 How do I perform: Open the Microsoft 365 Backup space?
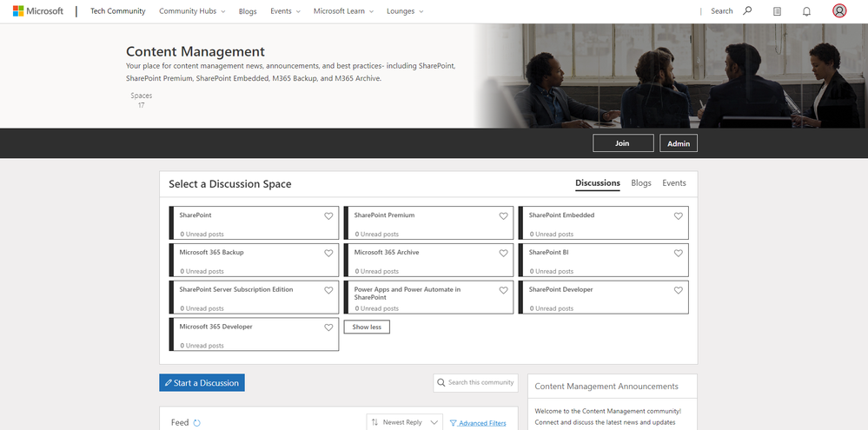tap(254, 260)
